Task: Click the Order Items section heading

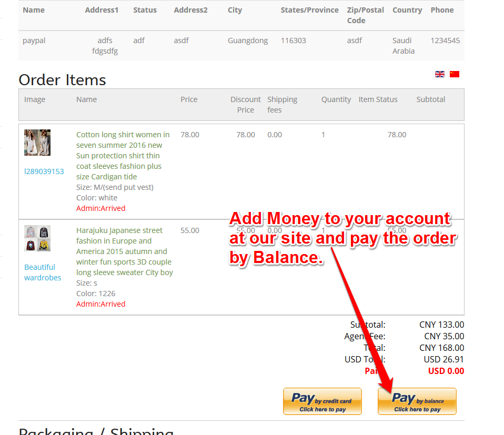Action: tap(63, 79)
